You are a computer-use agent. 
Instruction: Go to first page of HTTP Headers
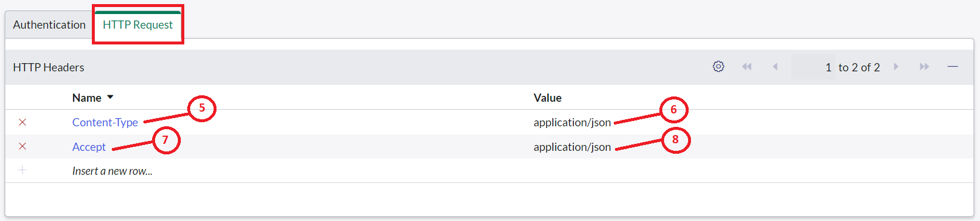coord(747,67)
